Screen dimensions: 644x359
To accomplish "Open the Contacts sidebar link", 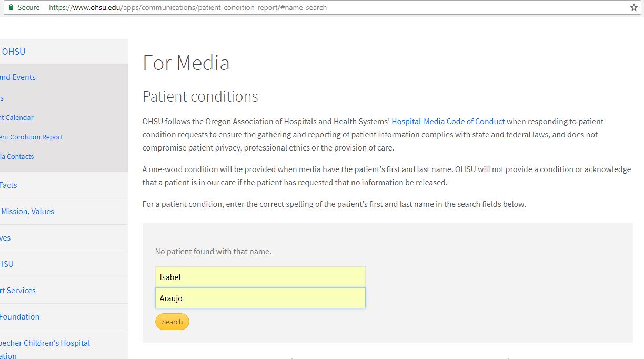I will click(17, 157).
